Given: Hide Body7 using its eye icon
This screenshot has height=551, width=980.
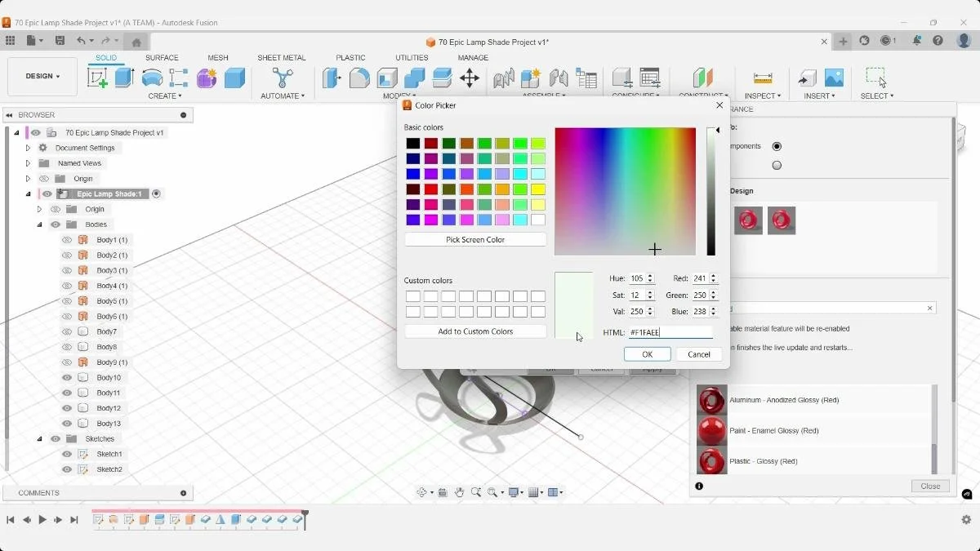Looking at the screenshot, I should 67,331.
